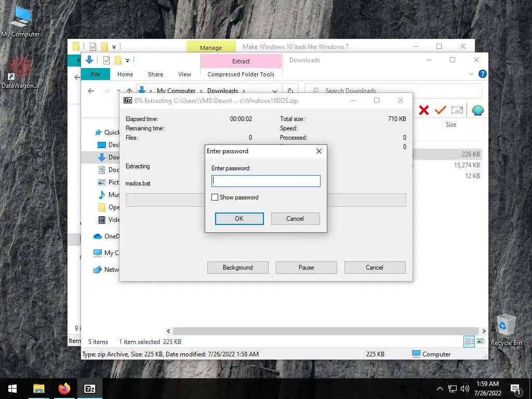The width and height of the screenshot is (532, 399).
Task: Click the orange checkmark icon
Action: point(441,110)
